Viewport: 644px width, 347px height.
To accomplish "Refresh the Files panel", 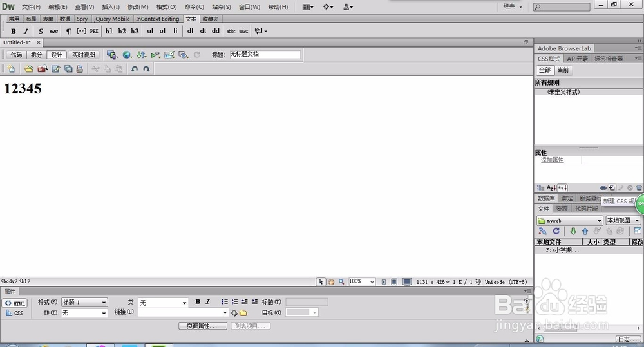I will (x=556, y=231).
